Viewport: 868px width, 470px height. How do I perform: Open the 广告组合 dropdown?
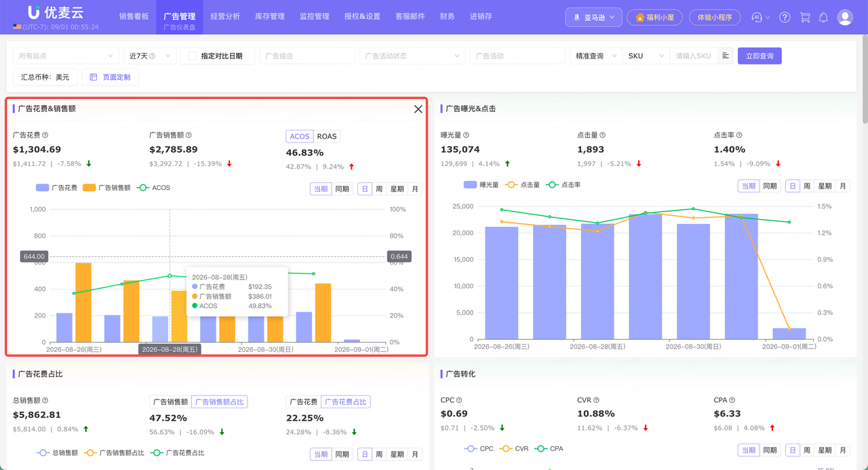pyautogui.click(x=307, y=56)
